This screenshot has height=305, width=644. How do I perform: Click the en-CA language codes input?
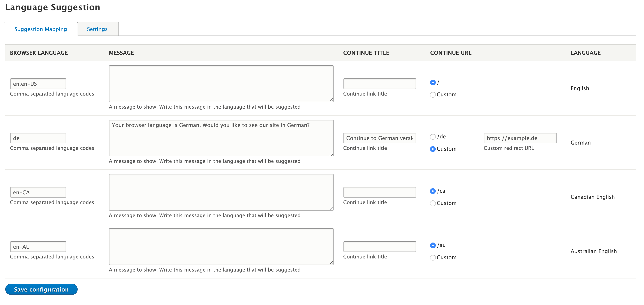(38, 192)
